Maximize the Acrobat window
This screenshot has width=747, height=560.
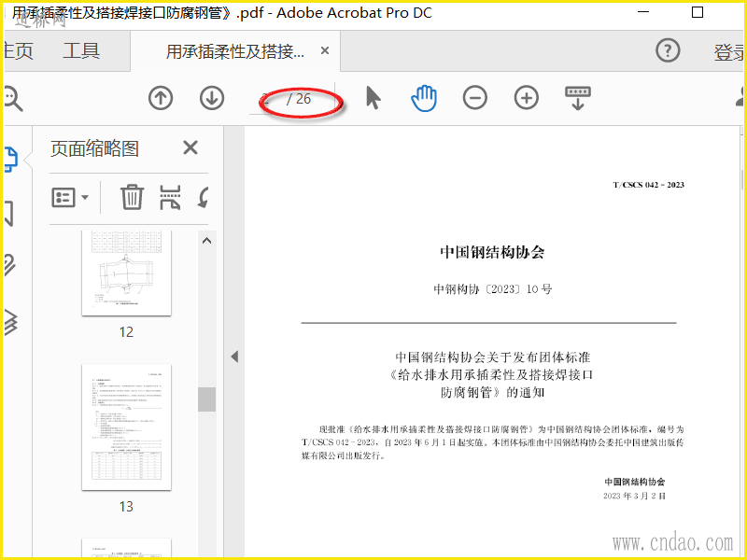click(x=698, y=12)
